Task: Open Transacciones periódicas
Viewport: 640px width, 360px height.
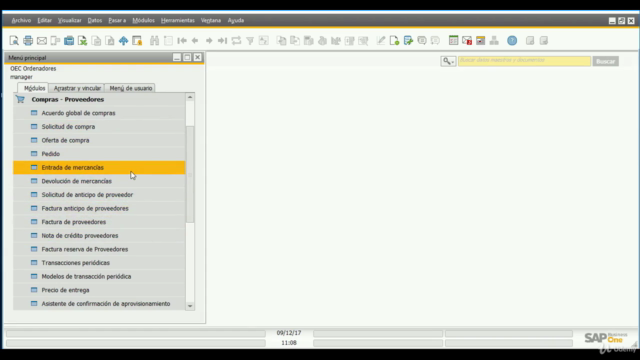Action: (99, 262)
